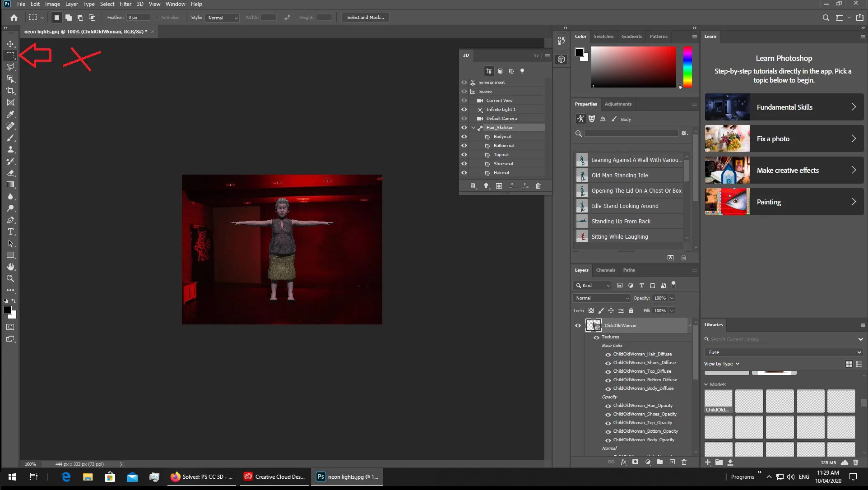868x490 pixels.
Task: Select the Hand tool
Action: (10, 267)
